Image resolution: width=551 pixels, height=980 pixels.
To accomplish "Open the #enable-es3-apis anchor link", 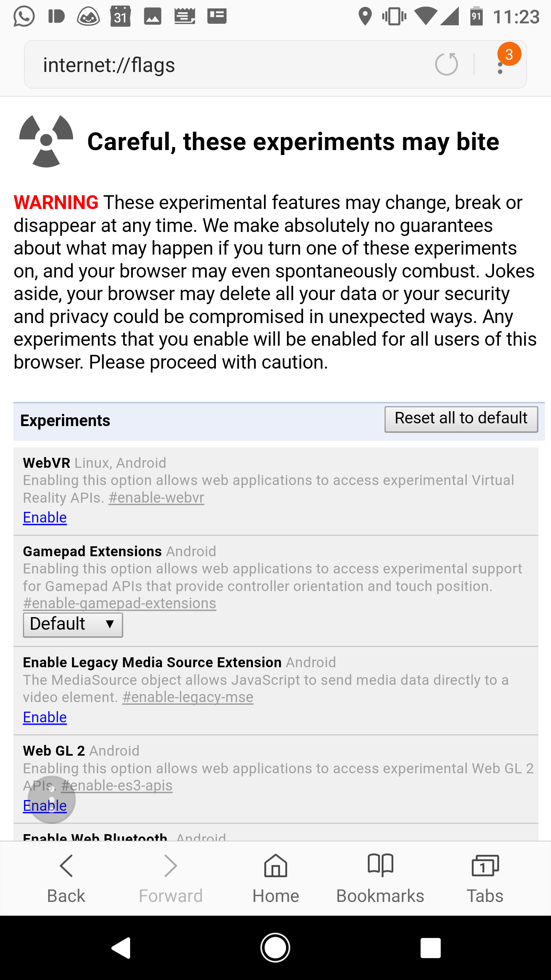I will tap(117, 786).
